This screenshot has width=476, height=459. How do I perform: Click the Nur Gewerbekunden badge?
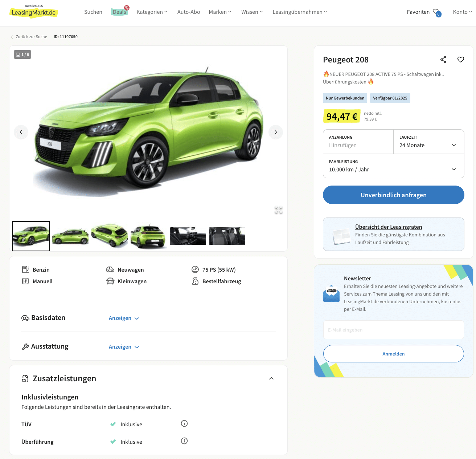point(345,98)
